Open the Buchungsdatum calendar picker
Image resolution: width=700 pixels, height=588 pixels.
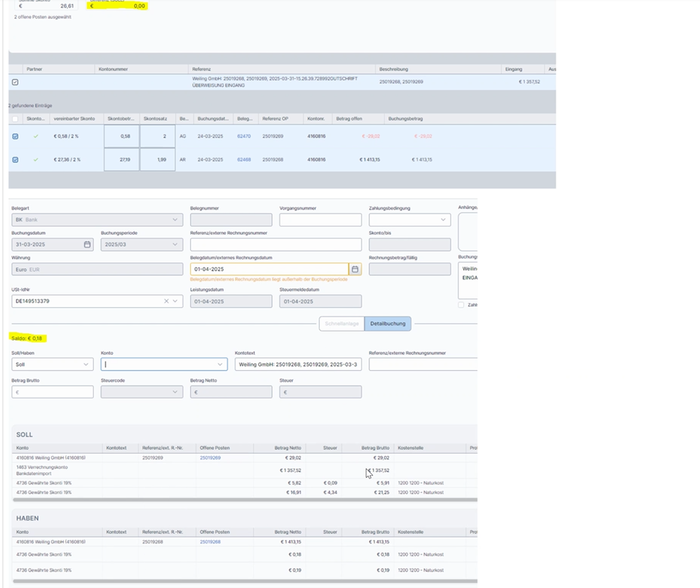pyautogui.click(x=87, y=245)
